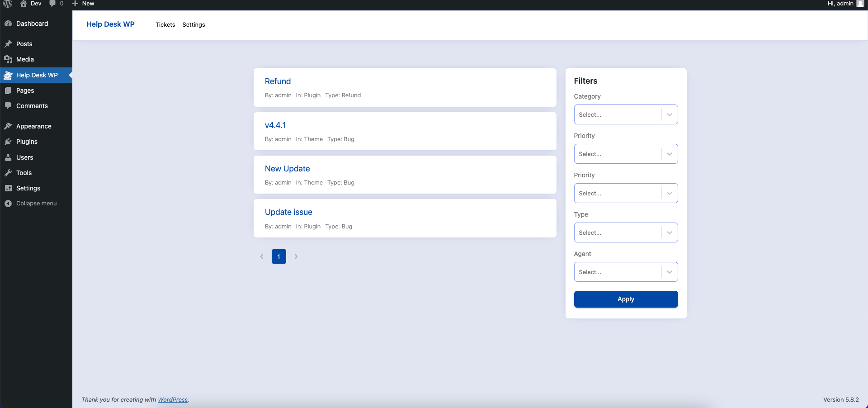The width and height of the screenshot is (868, 408).
Task: Click In: Theme on v4.4.1 ticket
Action: click(309, 139)
